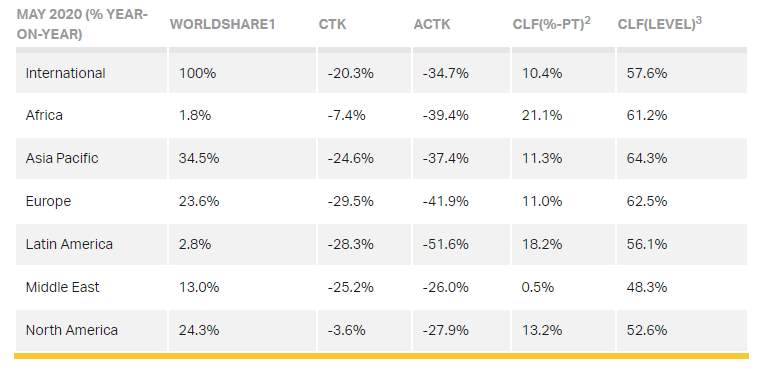Select the Europe row label

[x=48, y=201]
